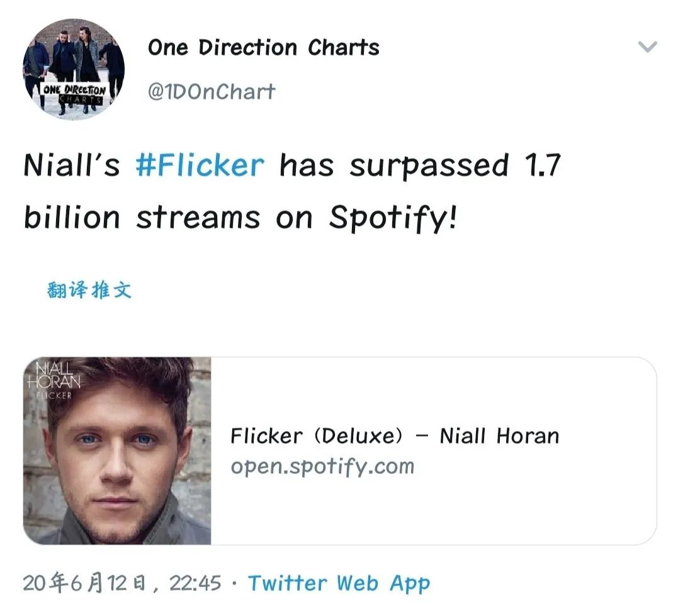Open the #Flicker hashtag
This screenshot has width=678, height=616.
point(200,165)
